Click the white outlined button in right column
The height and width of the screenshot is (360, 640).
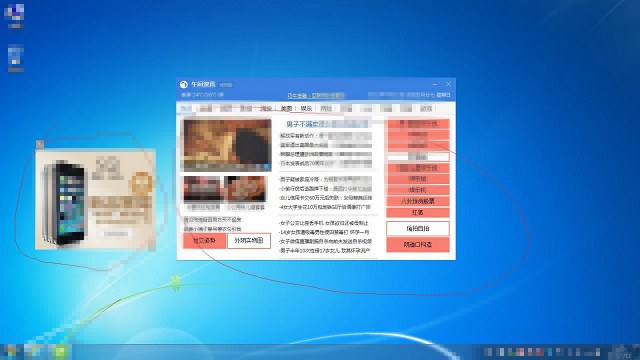418,229
